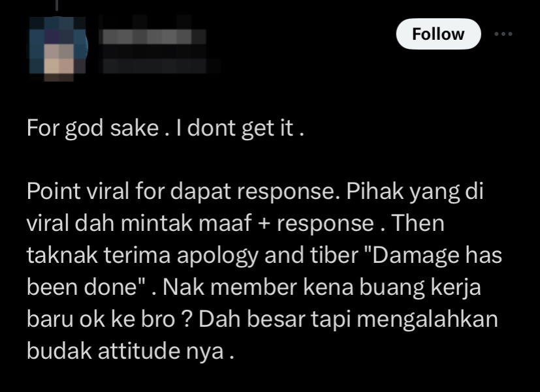Open the blurred profile avatar
Viewport: 540px width, 392px height.
tap(58, 48)
